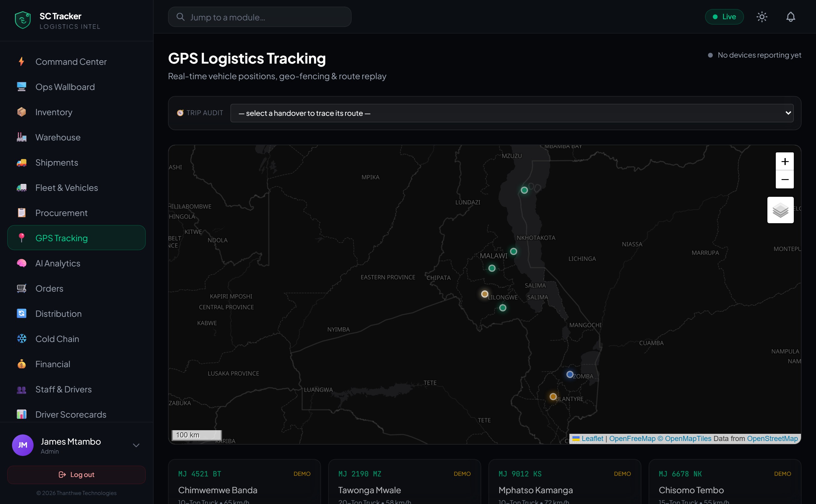
Task: Open the OpenStreetMap link
Action: (772, 438)
